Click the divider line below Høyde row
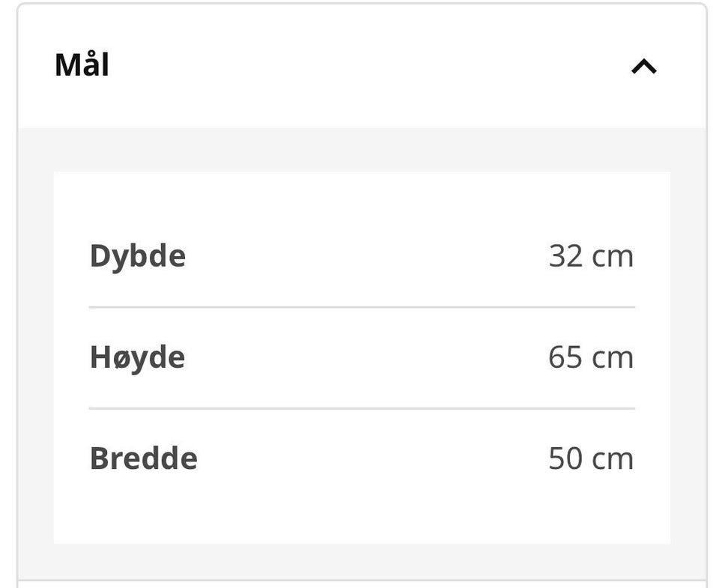Image resolution: width=719 pixels, height=588 pixels. tap(362, 408)
